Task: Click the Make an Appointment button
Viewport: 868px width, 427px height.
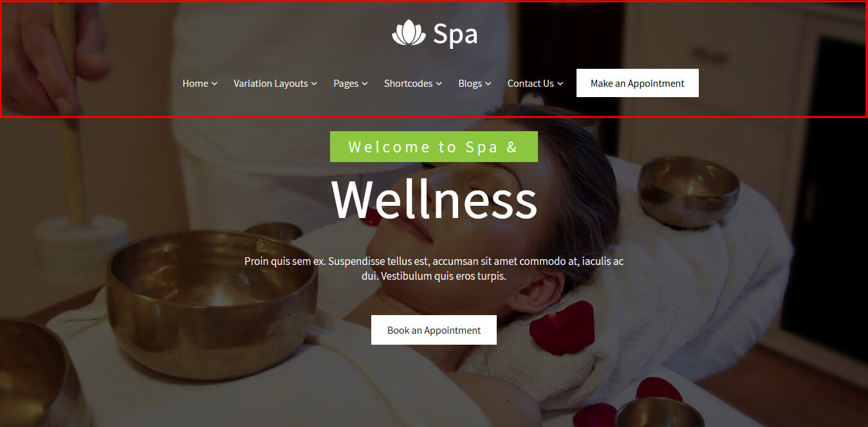Action: pyautogui.click(x=638, y=83)
